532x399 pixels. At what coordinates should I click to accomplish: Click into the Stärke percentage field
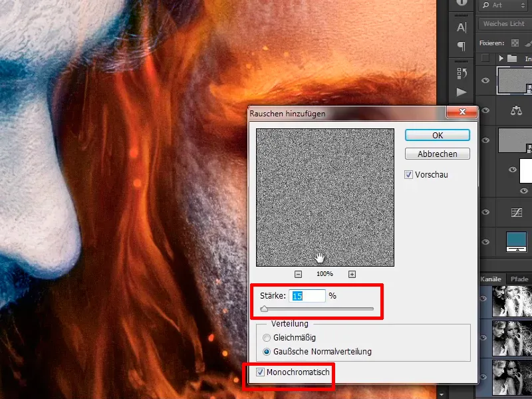tap(307, 296)
